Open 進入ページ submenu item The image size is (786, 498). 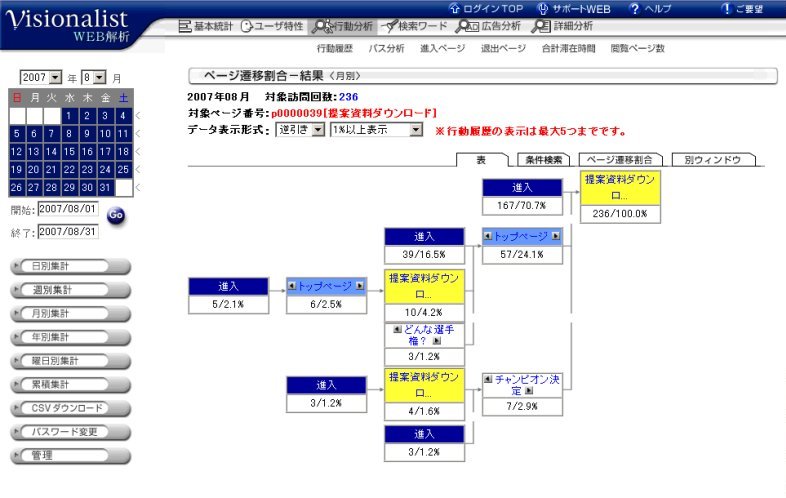442,48
